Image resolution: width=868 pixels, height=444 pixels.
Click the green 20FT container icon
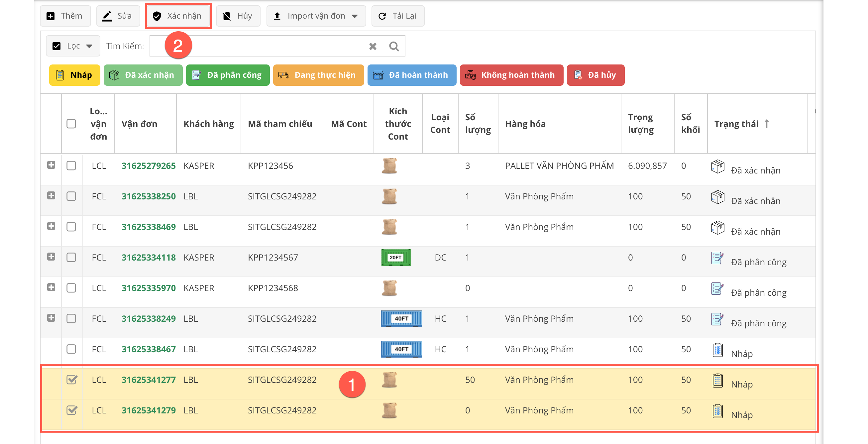395,257
